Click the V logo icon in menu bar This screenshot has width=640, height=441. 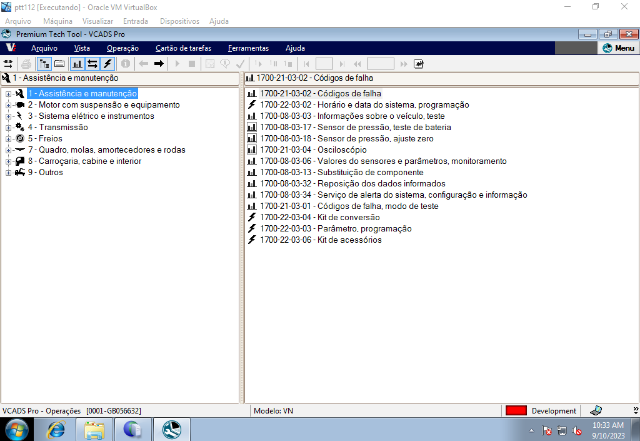point(11,48)
